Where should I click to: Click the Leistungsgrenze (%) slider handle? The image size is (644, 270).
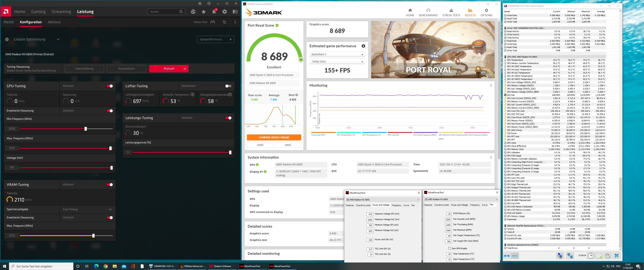230,152
